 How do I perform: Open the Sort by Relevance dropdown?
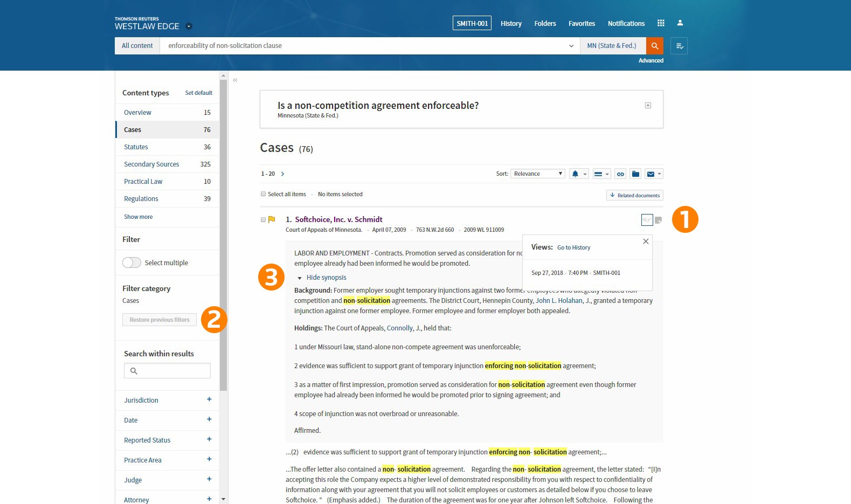[x=537, y=174]
